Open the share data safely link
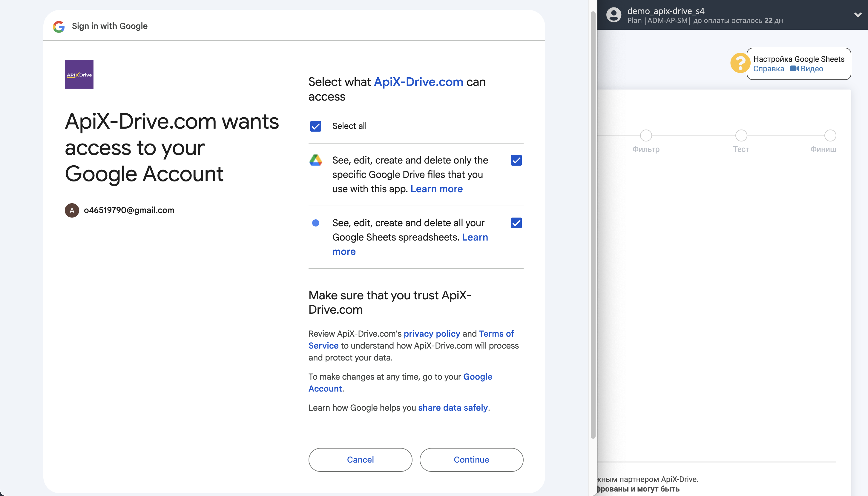868x496 pixels. 453,408
